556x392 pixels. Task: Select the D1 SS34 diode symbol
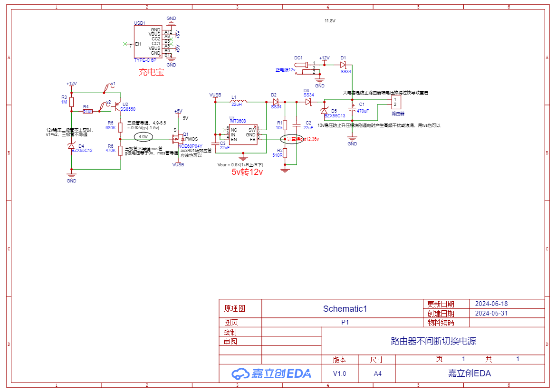tap(343, 65)
